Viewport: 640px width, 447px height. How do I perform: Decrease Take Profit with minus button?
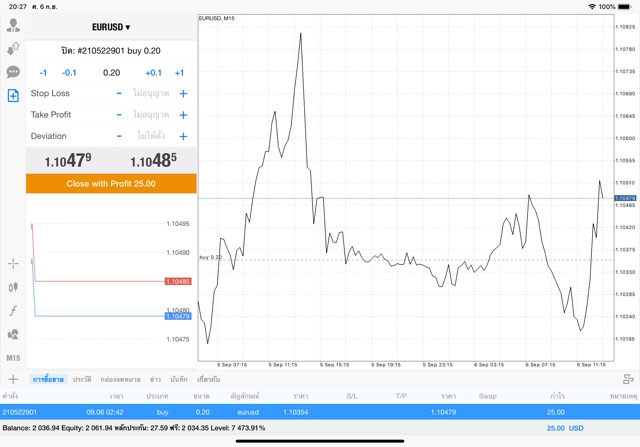point(119,115)
